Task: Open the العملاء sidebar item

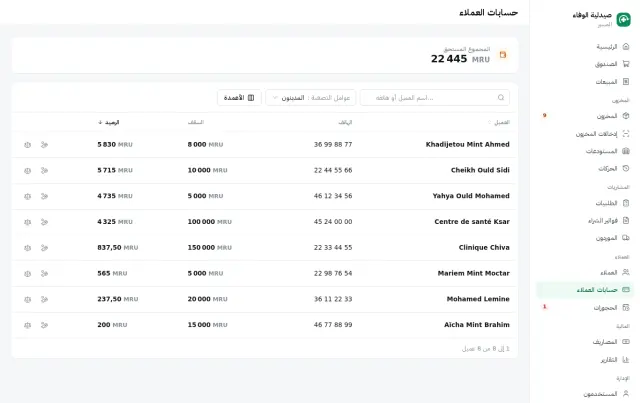Action: click(x=585, y=272)
